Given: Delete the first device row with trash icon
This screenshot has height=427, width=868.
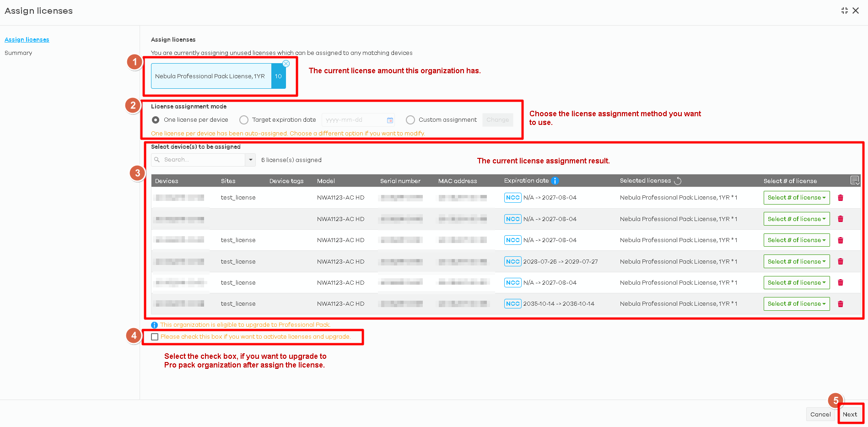Looking at the screenshot, I should click(841, 198).
